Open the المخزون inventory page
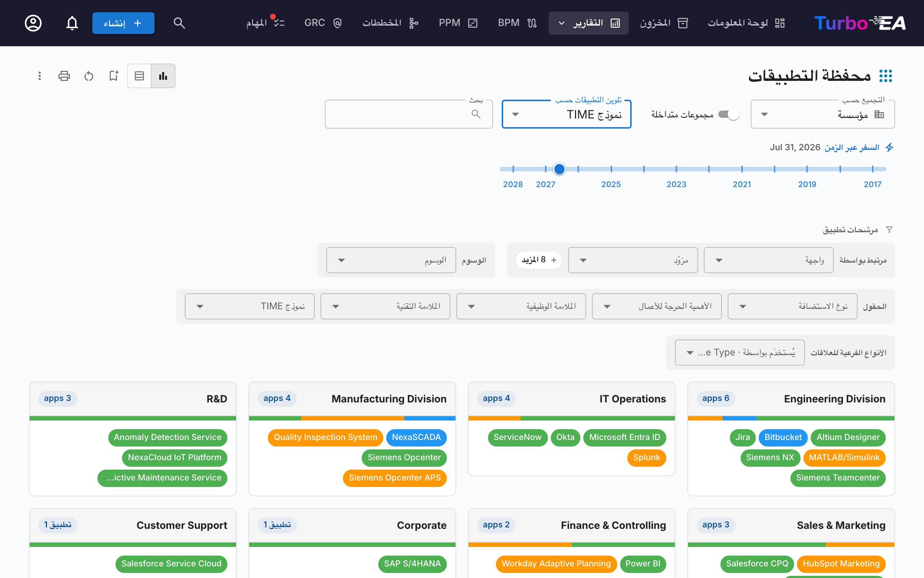The height and width of the screenshot is (578, 924). click(x=664, y=23)
